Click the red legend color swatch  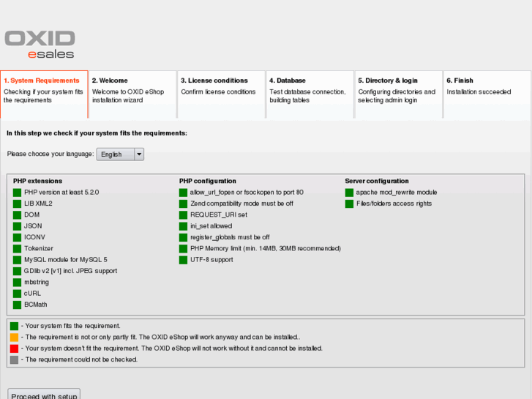click(x=14, y=348)
